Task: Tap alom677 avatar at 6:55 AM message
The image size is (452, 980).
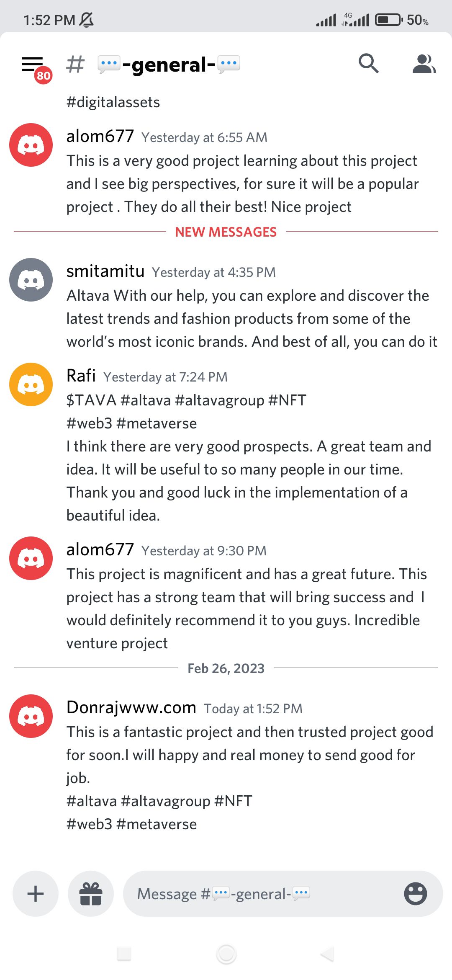Action: tap(31, 145)
